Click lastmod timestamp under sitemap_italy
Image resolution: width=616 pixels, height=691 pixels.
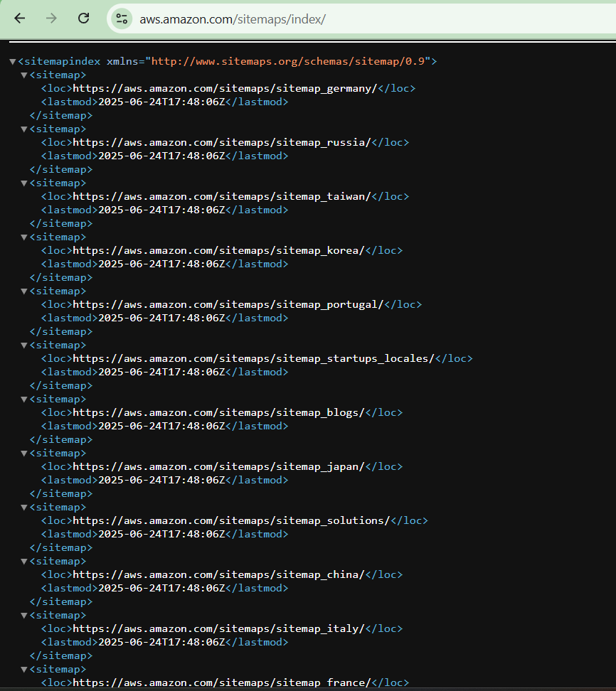[162, 643]
